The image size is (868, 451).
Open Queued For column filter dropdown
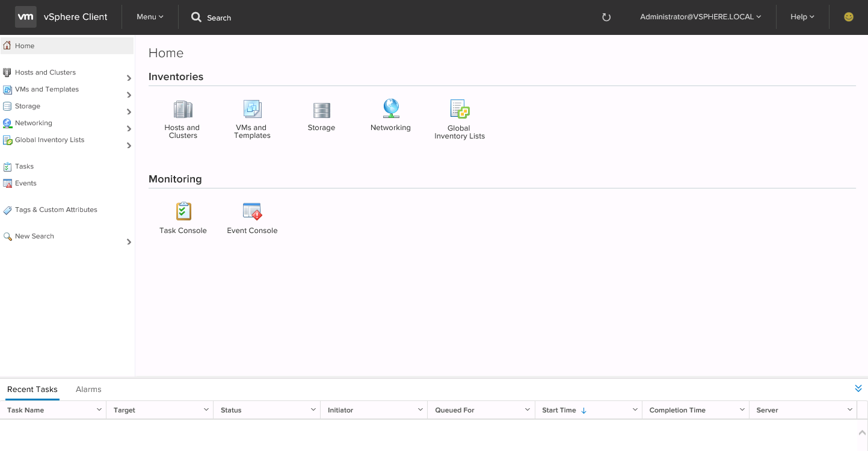528,409
